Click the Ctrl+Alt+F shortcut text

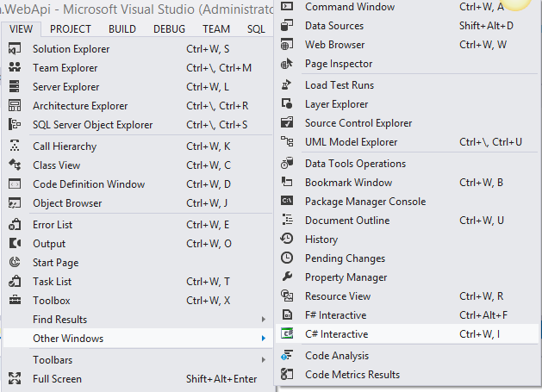click(483, 315)
